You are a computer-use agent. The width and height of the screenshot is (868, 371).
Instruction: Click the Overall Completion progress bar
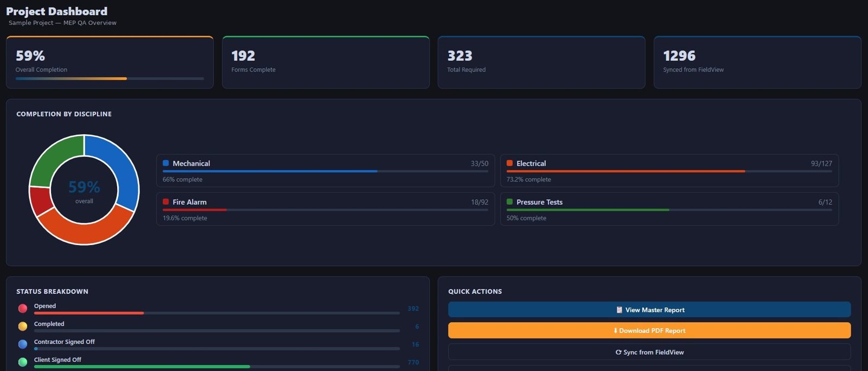coord(110,79)
